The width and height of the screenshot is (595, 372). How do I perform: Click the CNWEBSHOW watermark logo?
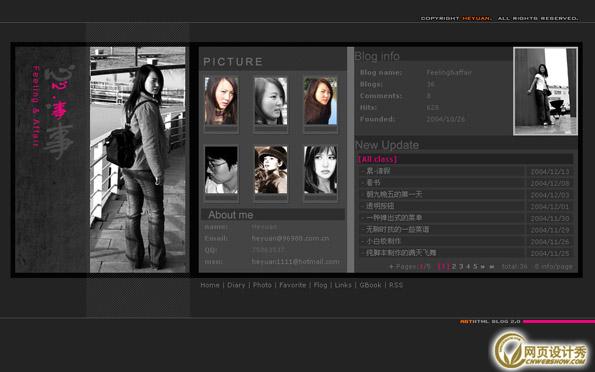coord(540,351)
